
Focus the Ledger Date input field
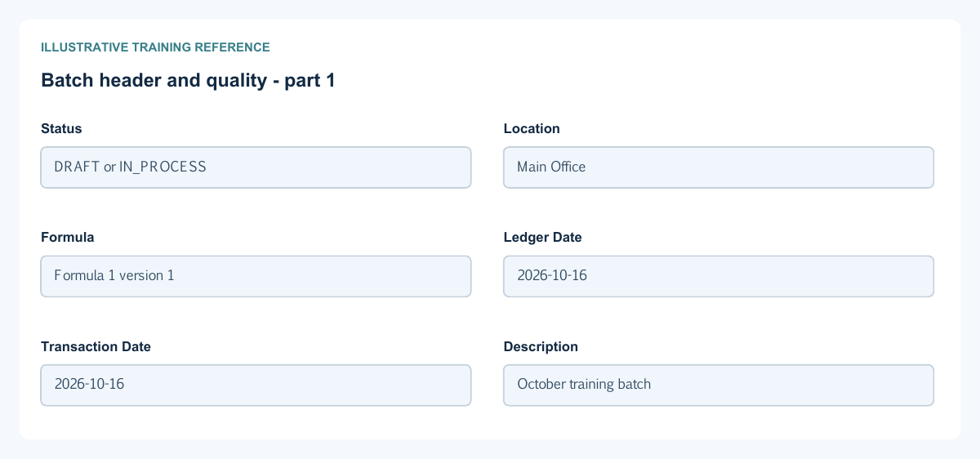[719, 276]
